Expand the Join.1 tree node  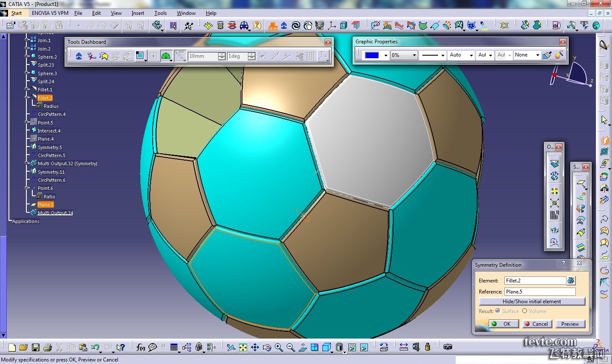click(27, 40)
